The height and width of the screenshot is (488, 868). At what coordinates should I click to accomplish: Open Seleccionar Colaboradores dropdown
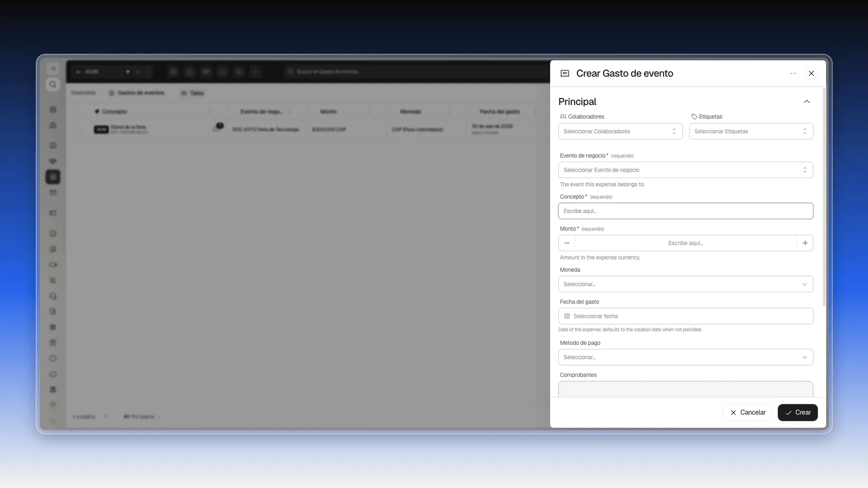point(620,131)
